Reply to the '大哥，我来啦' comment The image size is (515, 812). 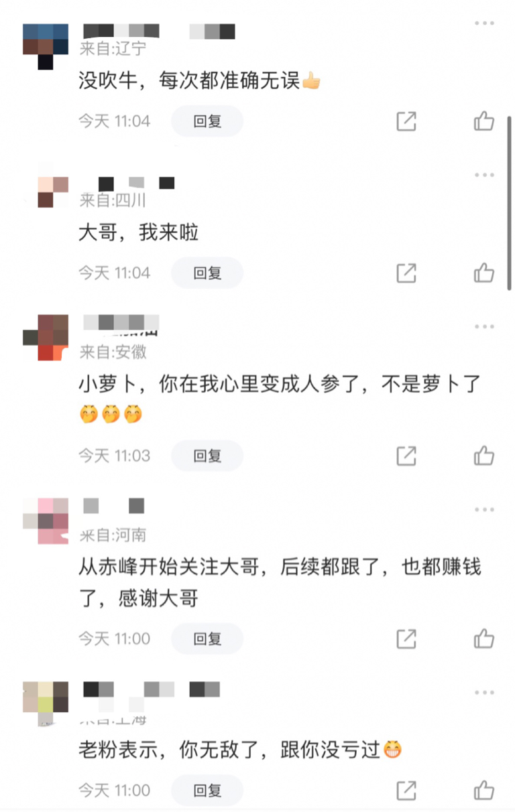207,273
